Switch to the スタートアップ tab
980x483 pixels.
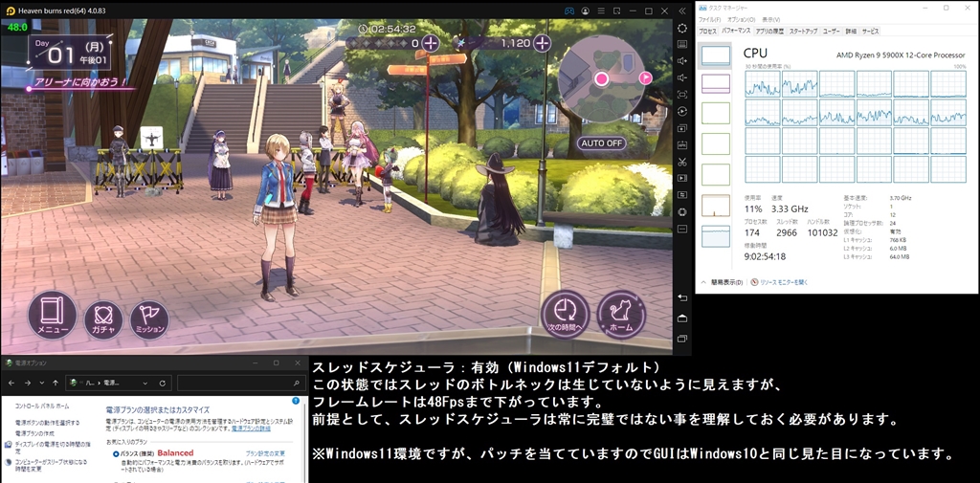(x=803, y=31)
